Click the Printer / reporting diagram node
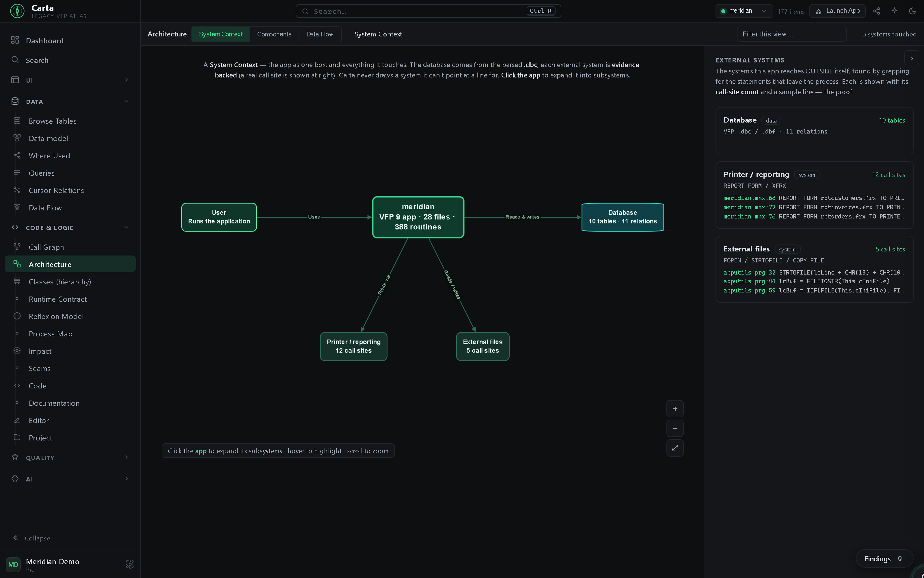The image size is (924, 578). coord(353,346)
